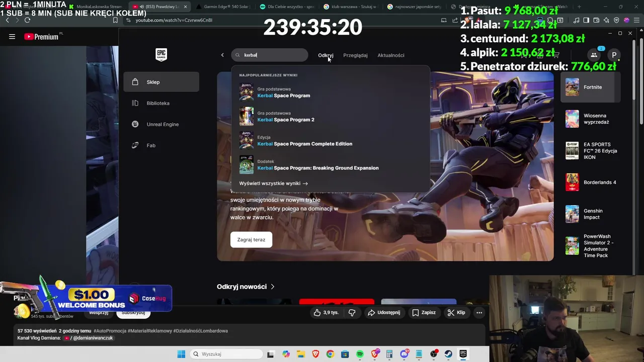Select Kerbal Space Program Complete Edition result
Viewport: 644px width, 362px height.
click(x=331, y=141)
